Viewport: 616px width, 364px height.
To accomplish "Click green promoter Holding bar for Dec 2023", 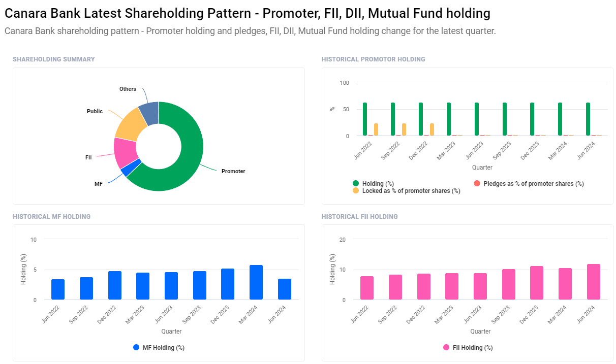I will pos(532,119).
